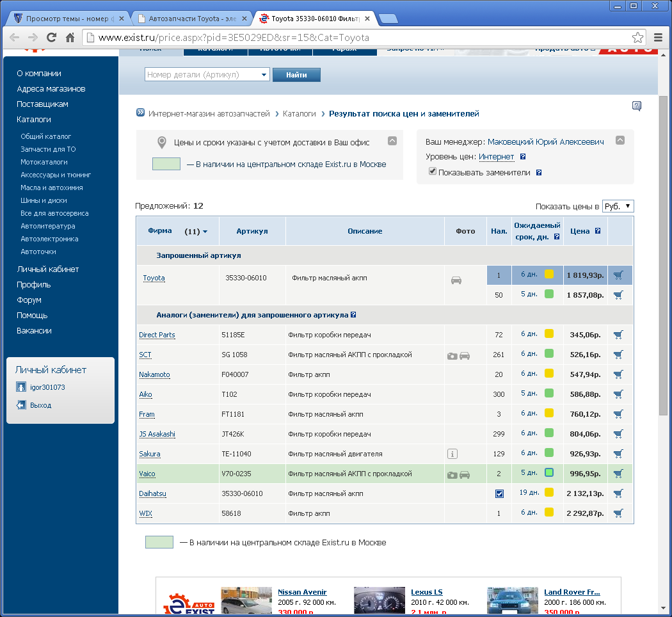Image resolution: width=672 pixels, height=617 pixels.
Task: Click the Найти search button
Action: coord(296,75)
